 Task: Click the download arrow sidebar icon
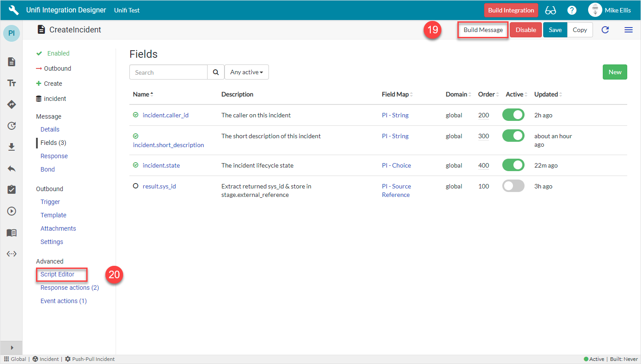12,147
